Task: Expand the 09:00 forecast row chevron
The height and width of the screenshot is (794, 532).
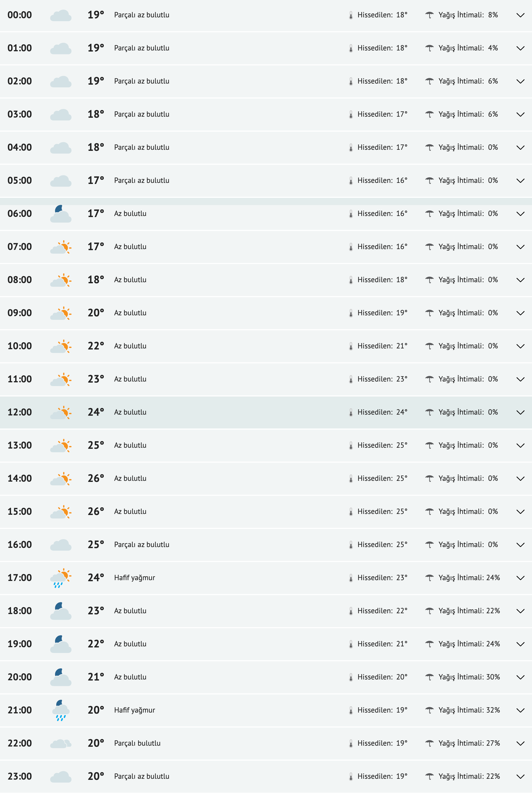Action: click(x=520, y=313)
